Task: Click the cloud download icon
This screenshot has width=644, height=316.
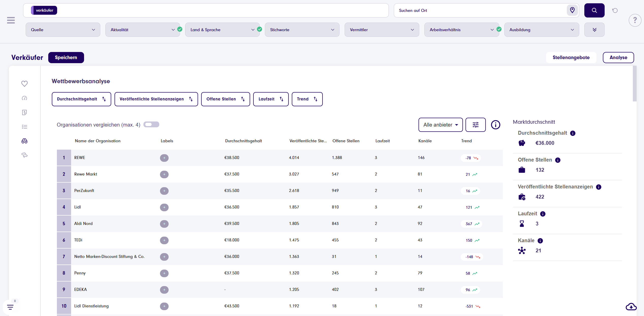Action: point(631,307)
